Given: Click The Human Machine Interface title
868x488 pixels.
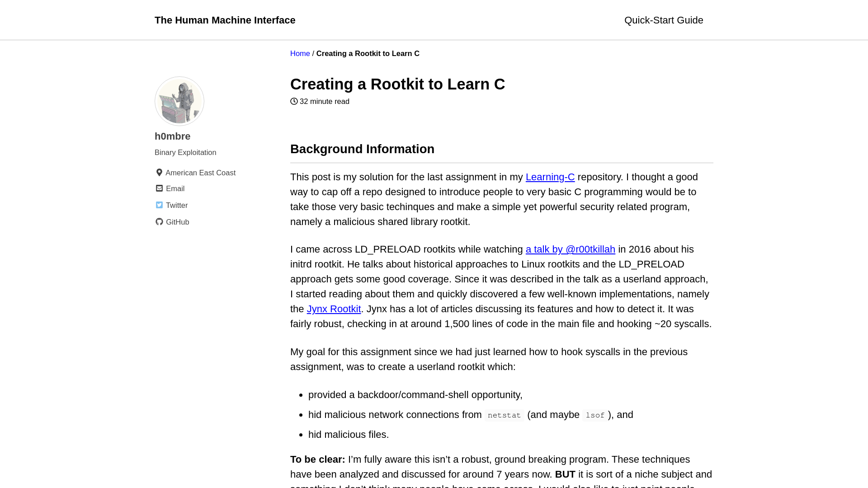Looking at the screenshot, I should point(225,20).
